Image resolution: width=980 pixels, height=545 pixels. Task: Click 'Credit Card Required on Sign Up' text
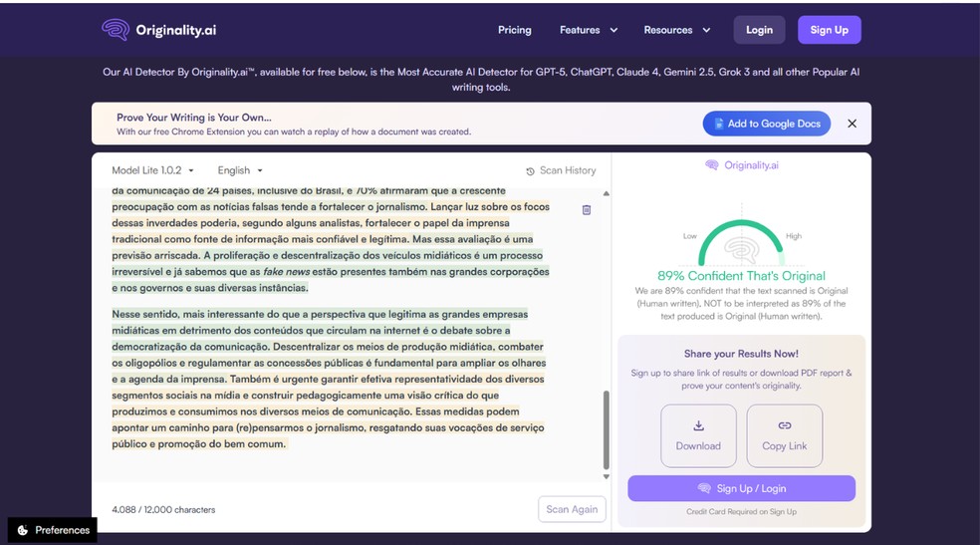click(x=741, y=512)
